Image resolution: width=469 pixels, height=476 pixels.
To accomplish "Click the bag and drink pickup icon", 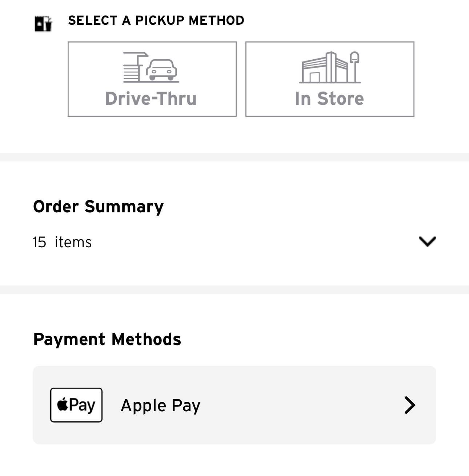I will 43,24.
